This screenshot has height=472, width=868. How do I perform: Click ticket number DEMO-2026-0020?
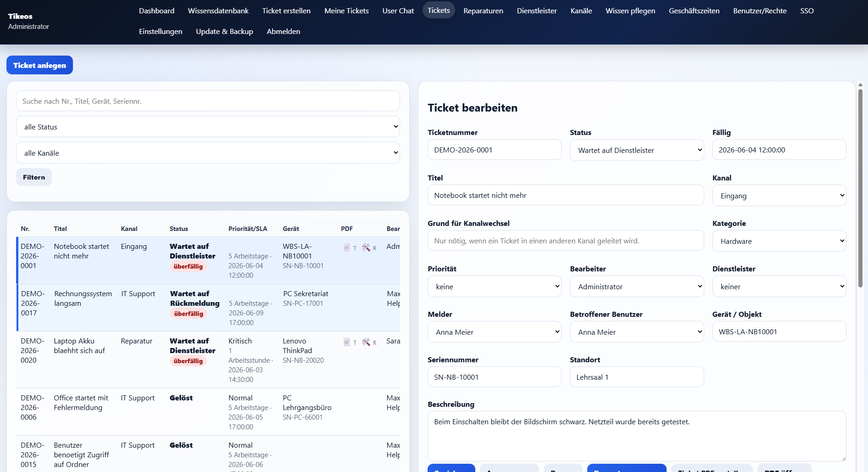(x=33, y=350)
